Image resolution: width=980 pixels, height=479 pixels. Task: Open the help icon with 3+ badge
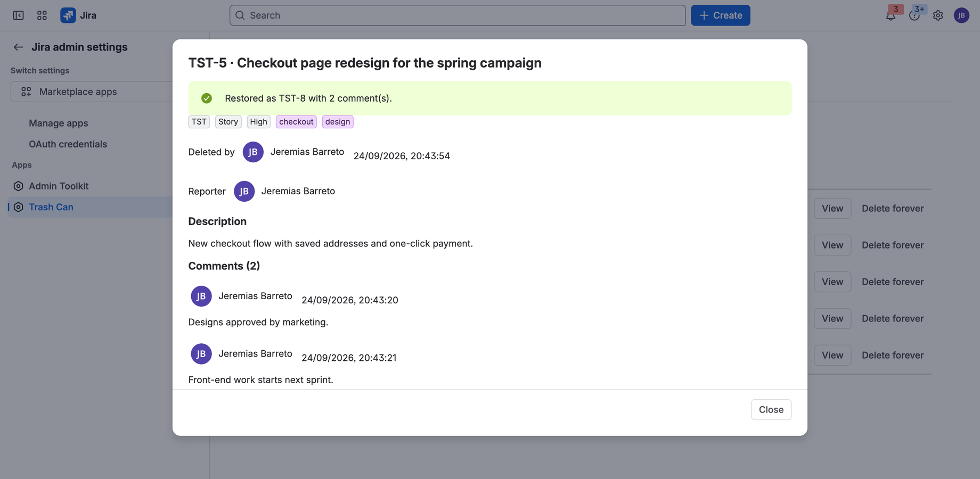coord(914,15)
